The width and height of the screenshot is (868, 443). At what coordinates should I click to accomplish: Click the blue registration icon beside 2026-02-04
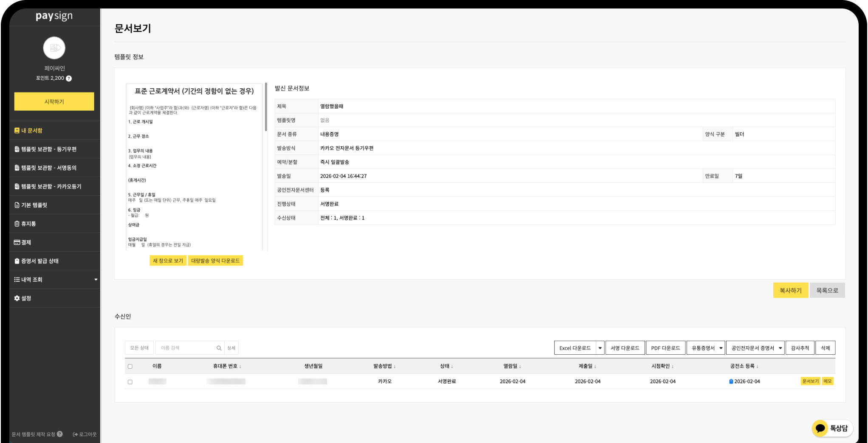731,381
